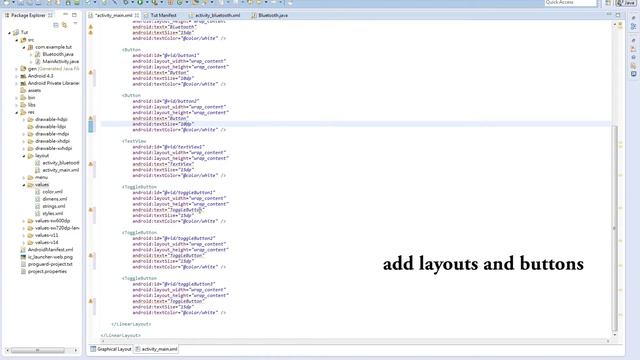Collapse the layout folder
Image resolution: width=640 pixels, height=360 pixels.
[x=24, y=156]
